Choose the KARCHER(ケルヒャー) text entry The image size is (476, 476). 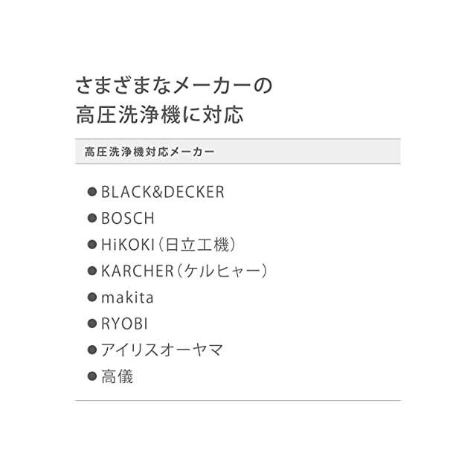[184, 271]
